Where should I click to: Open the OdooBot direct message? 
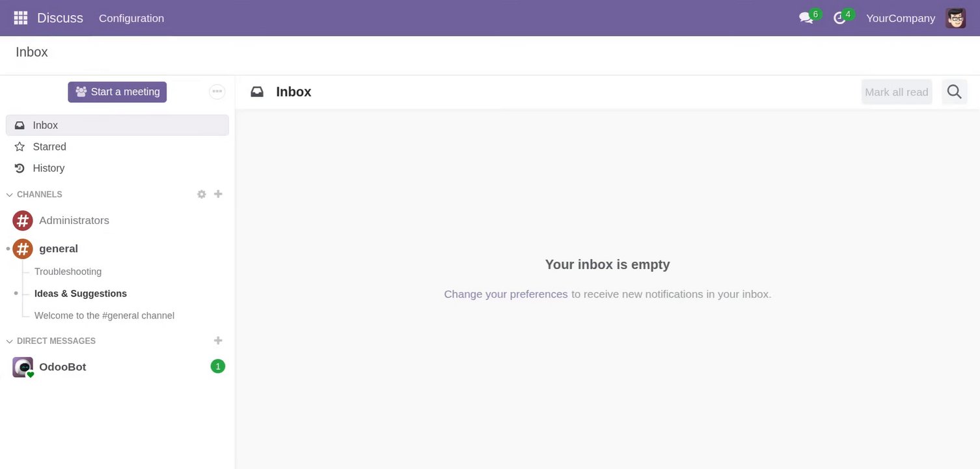[62, 367]
